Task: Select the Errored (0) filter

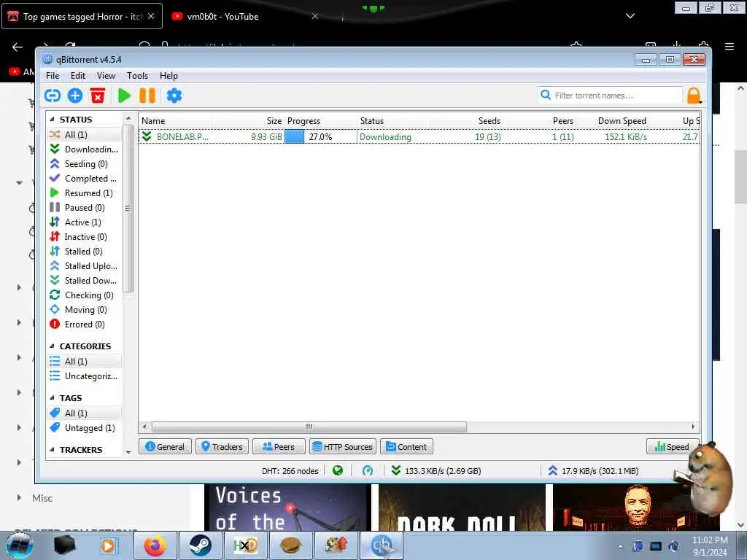Action: 85,324
